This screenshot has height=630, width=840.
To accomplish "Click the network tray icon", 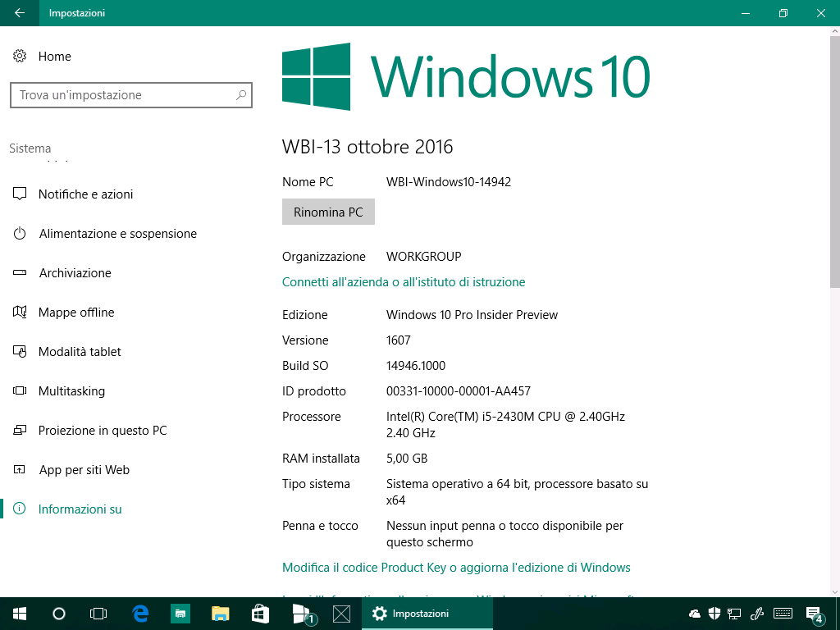I will coord(734,614).
